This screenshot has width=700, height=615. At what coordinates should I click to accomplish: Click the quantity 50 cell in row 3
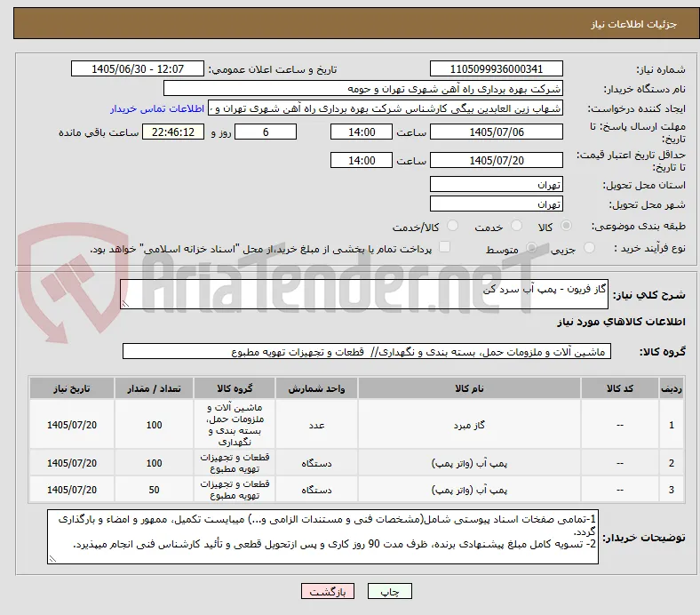click(154, 490)
